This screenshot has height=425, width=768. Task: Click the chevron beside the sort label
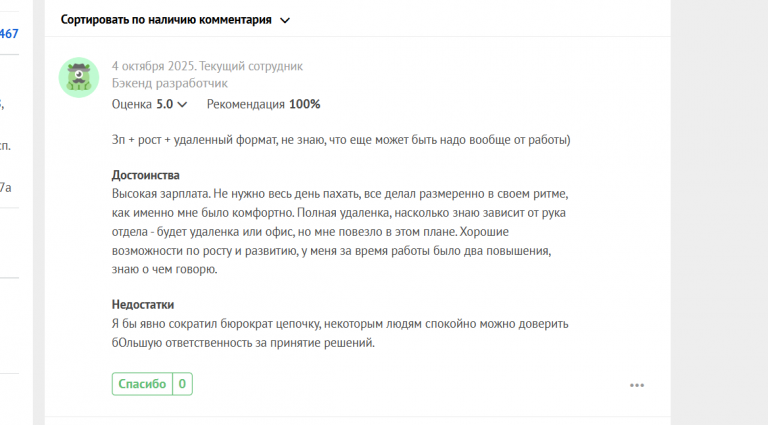(x=285, y=20)
